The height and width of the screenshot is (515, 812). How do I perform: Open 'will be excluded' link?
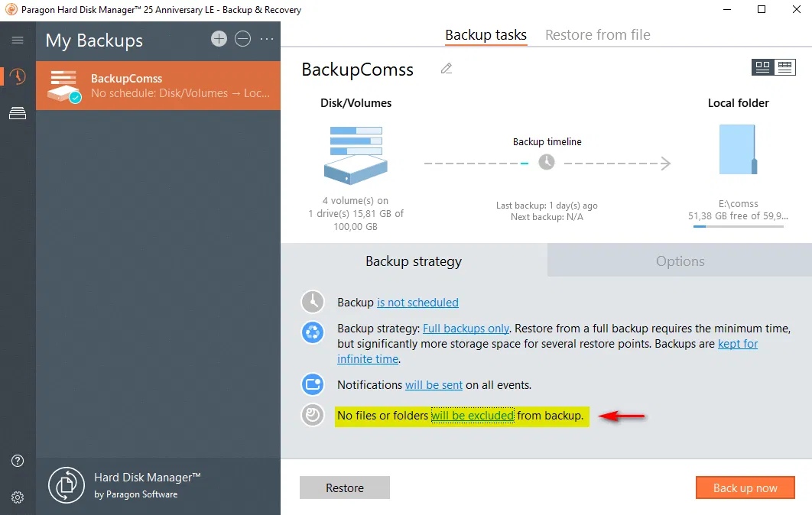pos(473,416)
